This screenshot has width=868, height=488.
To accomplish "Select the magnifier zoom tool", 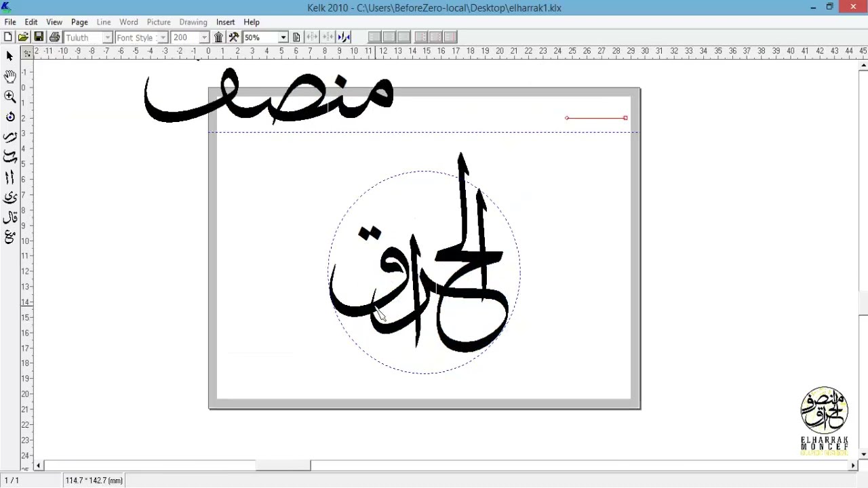I will (x=9, y=97).
